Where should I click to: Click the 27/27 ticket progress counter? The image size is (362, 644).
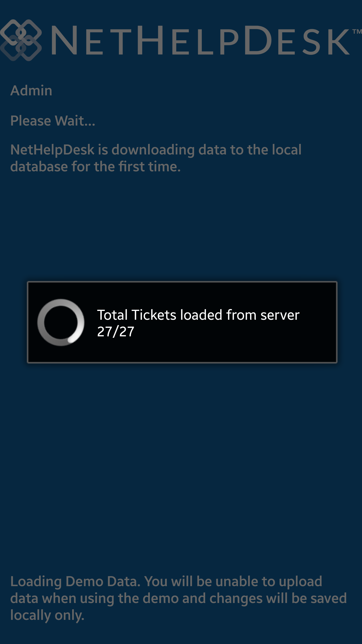coord(116,332)
